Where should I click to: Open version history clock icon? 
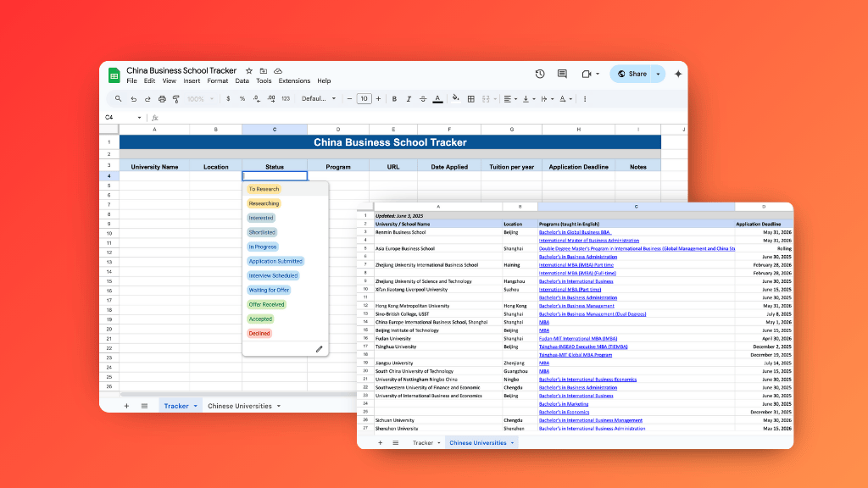(540, 74)
